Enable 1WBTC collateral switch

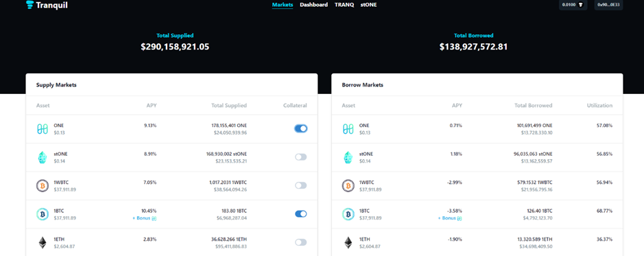(x=300, y=185)
